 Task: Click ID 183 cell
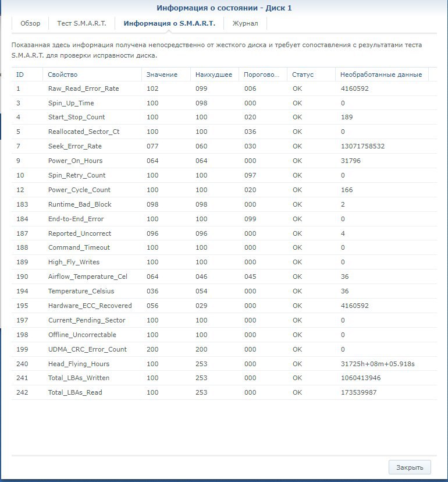pyautogui.click(x=22, y=204)
